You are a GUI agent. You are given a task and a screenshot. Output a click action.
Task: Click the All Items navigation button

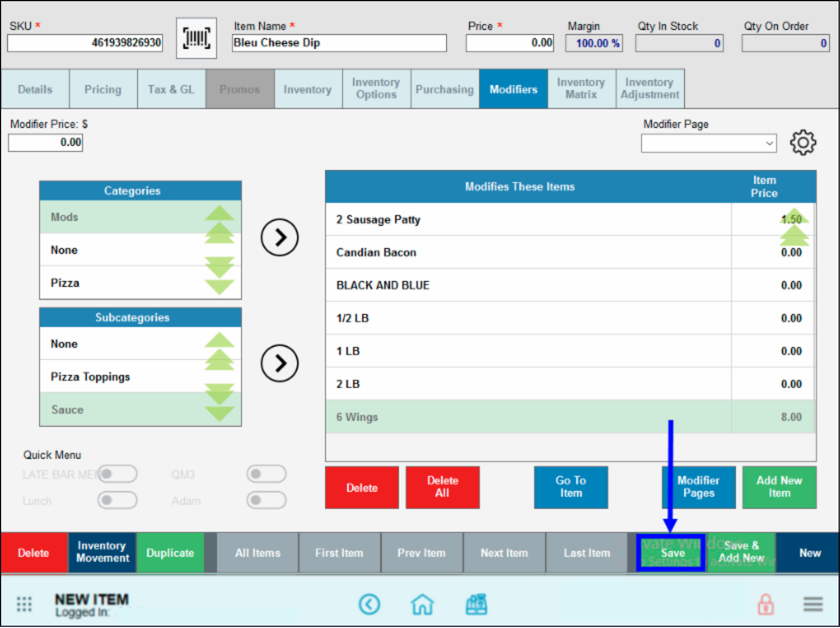point(258,553)
